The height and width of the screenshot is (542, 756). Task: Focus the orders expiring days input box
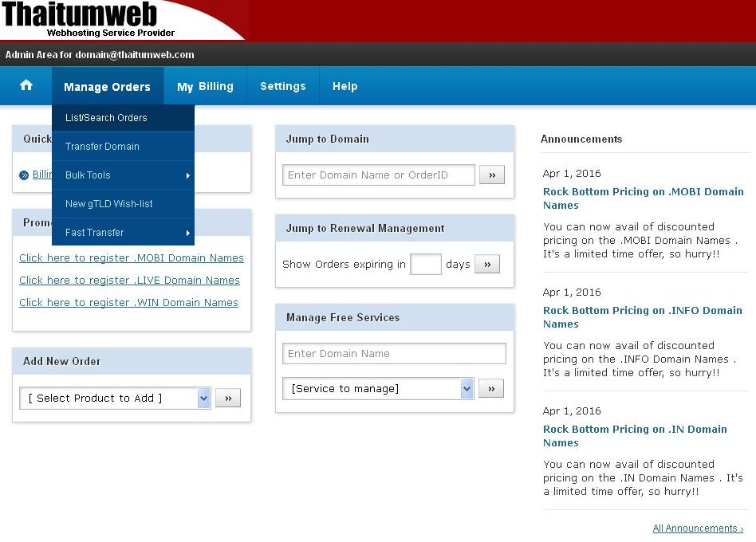point(425,264)
